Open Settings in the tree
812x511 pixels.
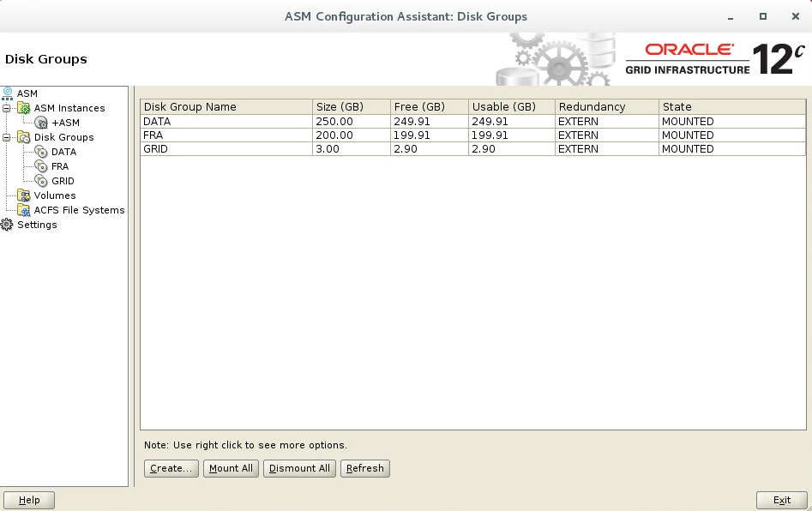point(37,225)
